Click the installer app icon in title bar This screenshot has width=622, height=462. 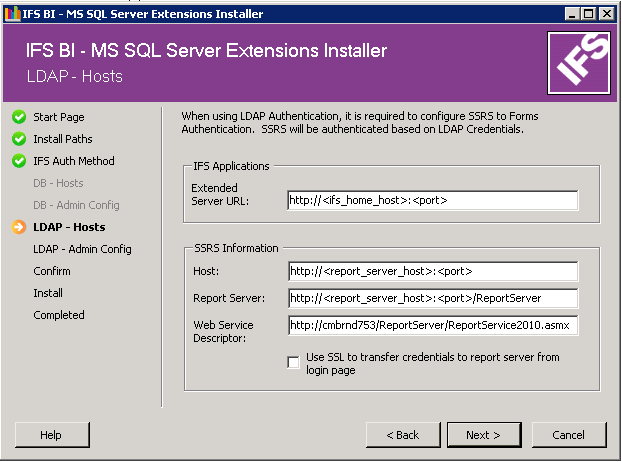[12, 14]
